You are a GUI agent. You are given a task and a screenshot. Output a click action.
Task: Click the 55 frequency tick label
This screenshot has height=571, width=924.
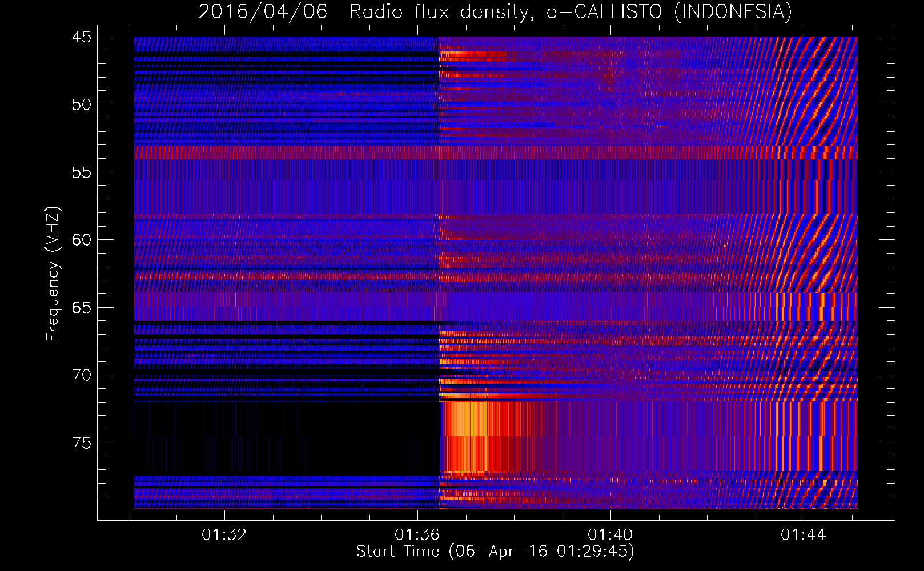[81, 172]
